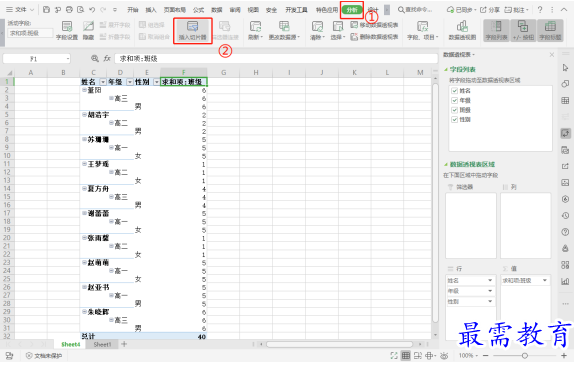The image size is (580, 366).
Task: Click the fx insert function icon
Action: pyautogui.click(x=107, y=58)
